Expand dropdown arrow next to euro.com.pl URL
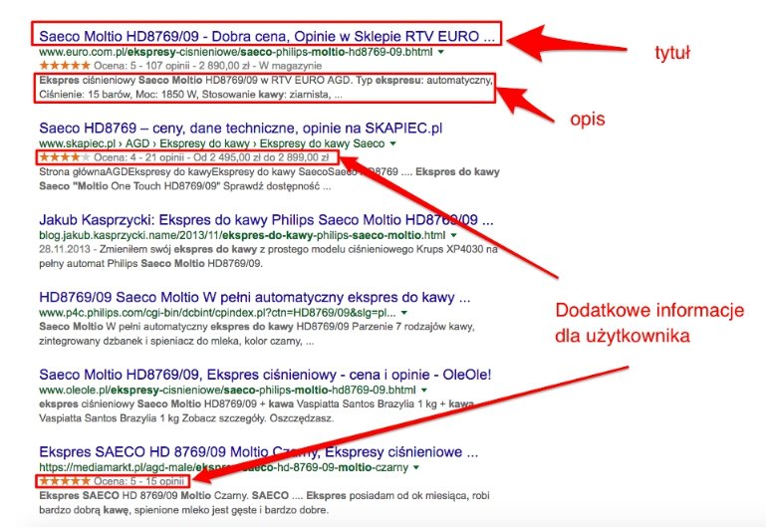Image resolution: width=767 pixels, height=532 pixels. tap(440, 52)
